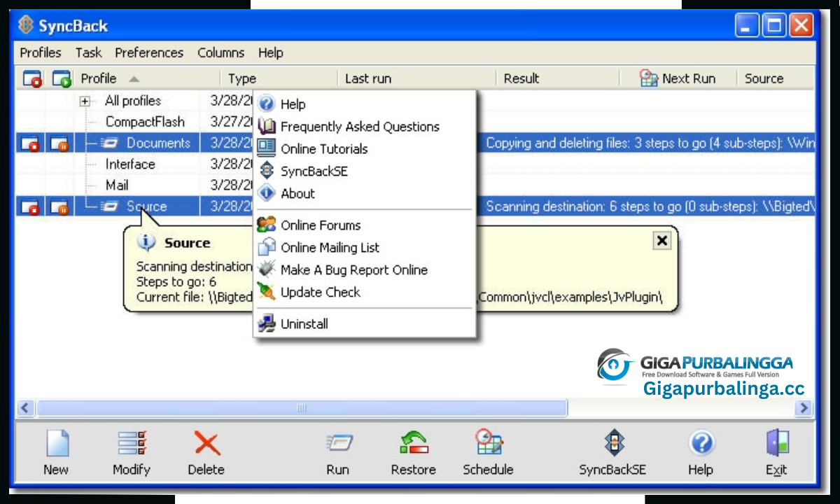Choose Uninstall menu entry
Screen dimensions: 840x504
pyautogui.click(x=365, y=324)
